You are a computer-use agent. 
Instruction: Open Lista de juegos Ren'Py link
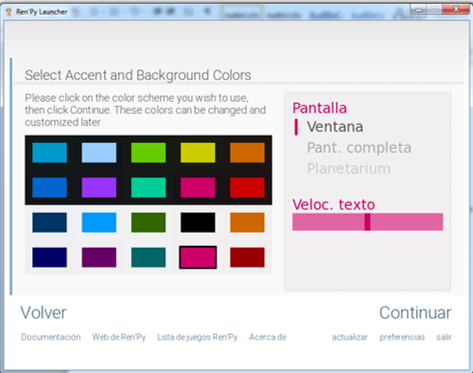[197, 337]
